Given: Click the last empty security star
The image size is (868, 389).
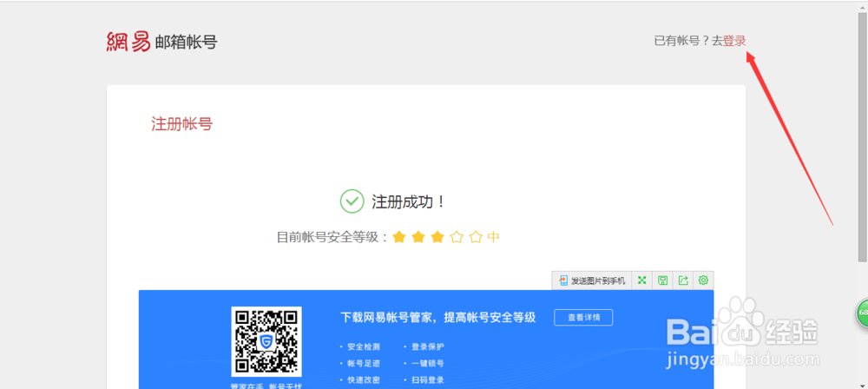Looking at the screenshot, I should coord(476,237).
